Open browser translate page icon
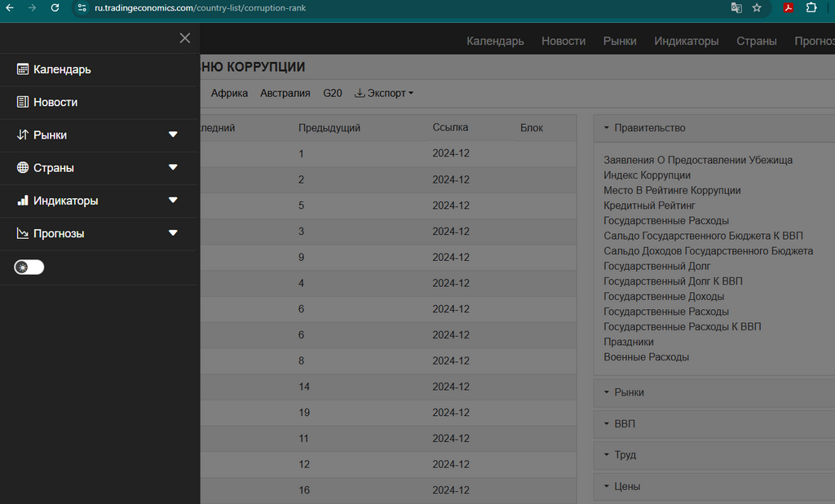 (x=736, y=7)
